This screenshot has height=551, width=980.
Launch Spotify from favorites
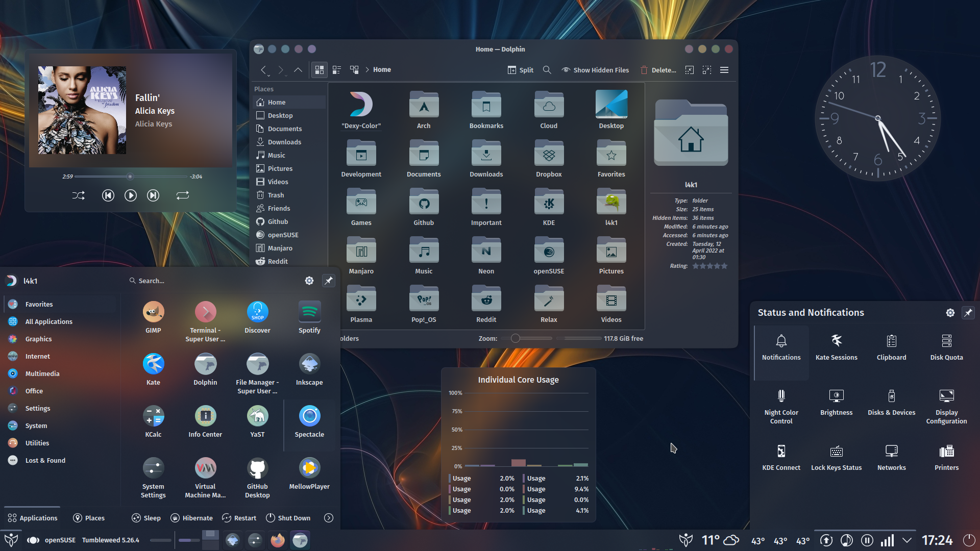point(309,317)
